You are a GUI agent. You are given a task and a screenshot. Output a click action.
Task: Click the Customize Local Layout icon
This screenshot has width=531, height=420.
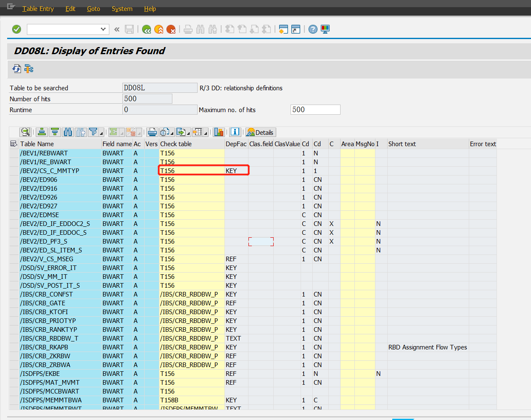[325, 29]
